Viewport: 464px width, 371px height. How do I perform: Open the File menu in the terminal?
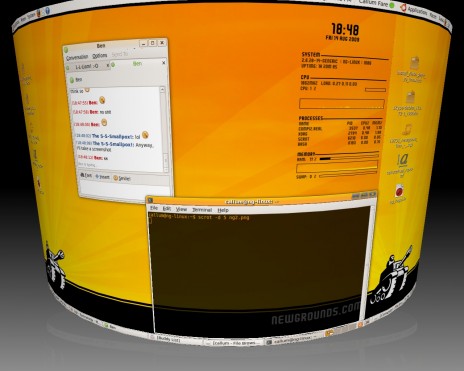tap(154, 208)
